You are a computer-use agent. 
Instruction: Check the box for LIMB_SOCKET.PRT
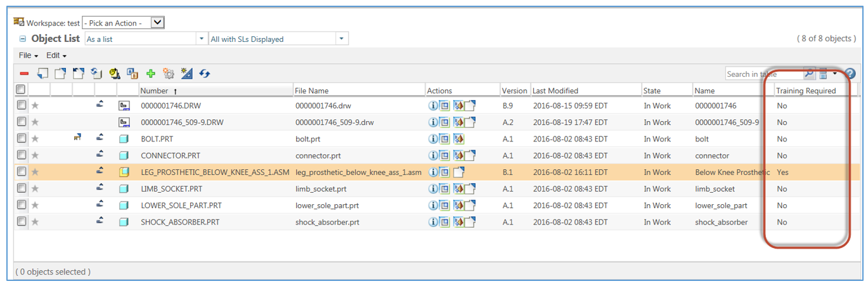[x=22, y=188]
